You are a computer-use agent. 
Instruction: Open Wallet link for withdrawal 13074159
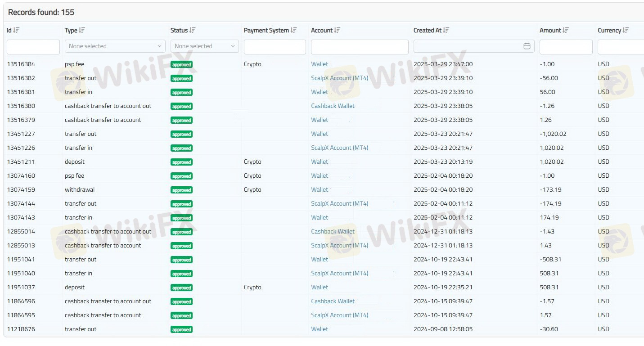pyautogui.click(x=320, y=189)
